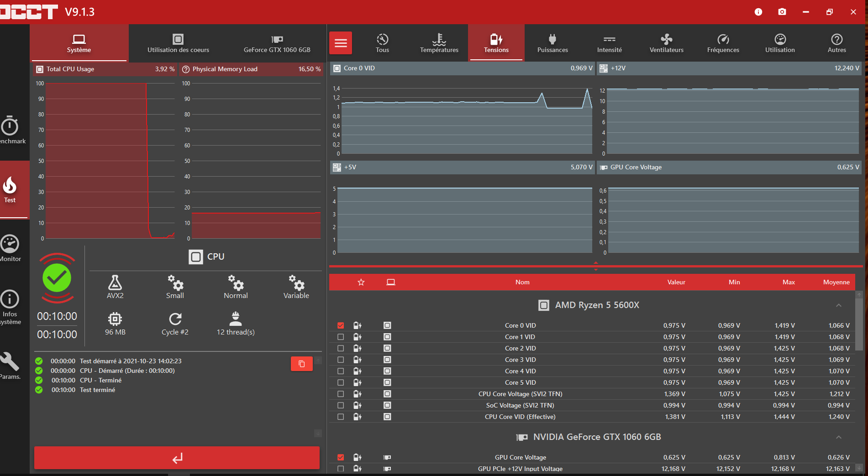Copy the test log with red button
Screen dimensions: 868x476
[x=301, y=364]
